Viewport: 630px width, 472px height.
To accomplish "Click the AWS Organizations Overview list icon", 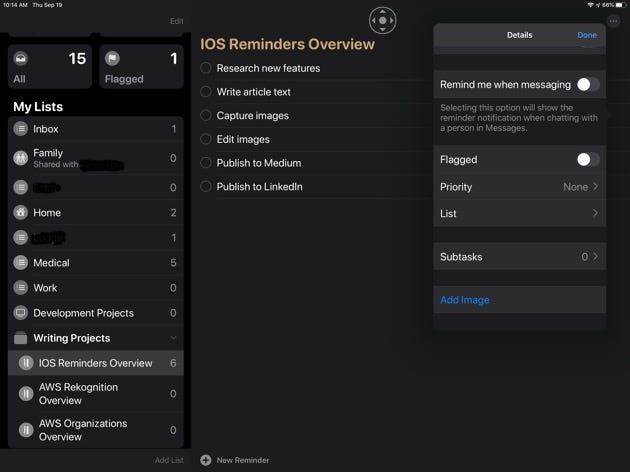I will pos(26,430).
